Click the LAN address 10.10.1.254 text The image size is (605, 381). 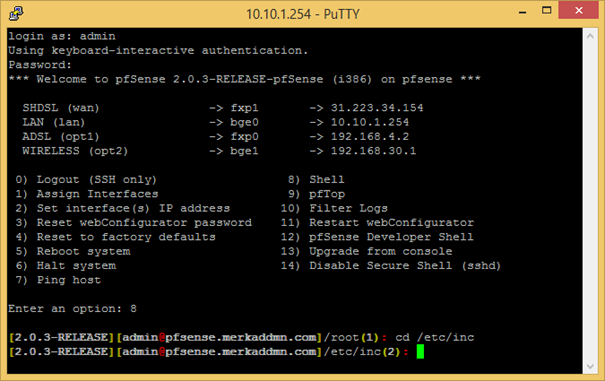370,122
